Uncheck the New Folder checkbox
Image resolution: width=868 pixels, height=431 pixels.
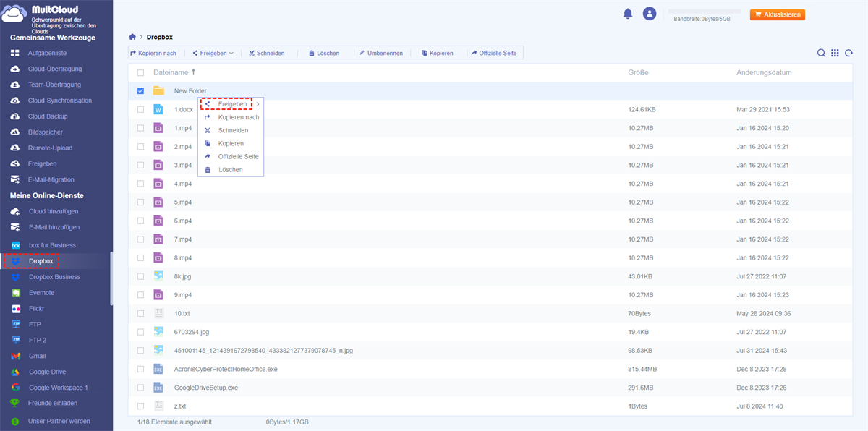click(140, 91)
